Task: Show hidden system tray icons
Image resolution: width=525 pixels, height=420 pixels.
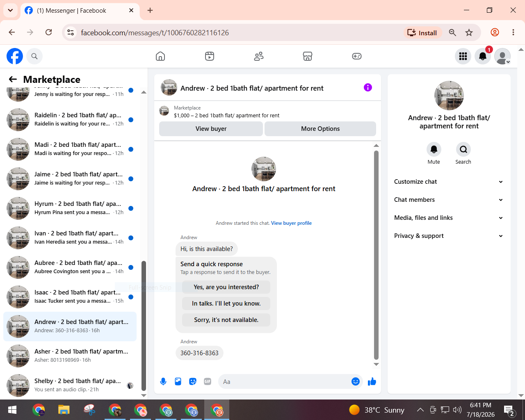Action: [420, 410]
